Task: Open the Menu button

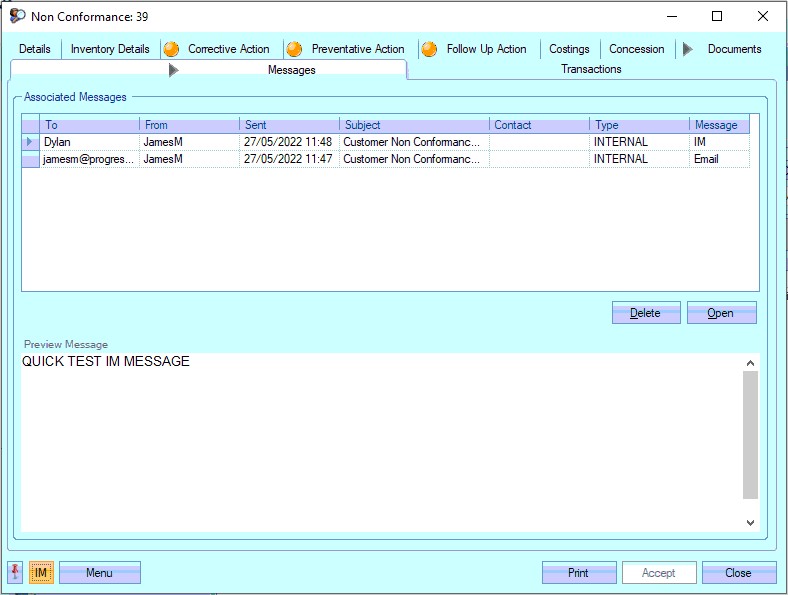Action: pyautogui.click(x=99, y=573)
